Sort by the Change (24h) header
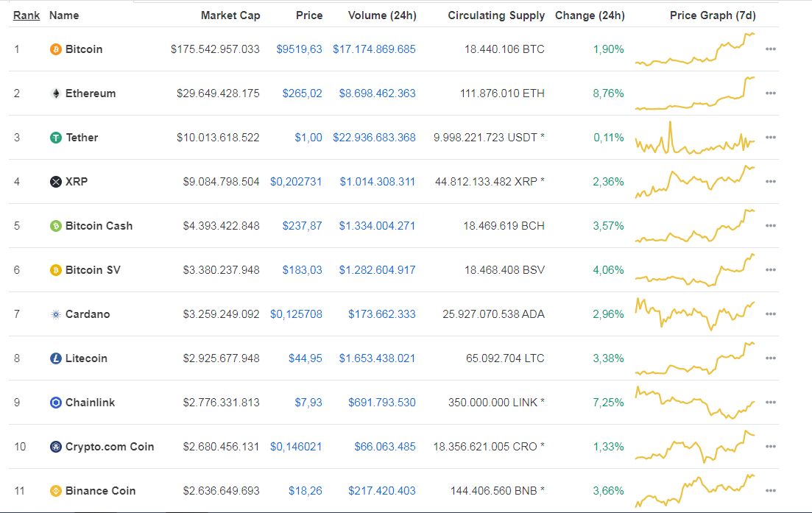This screenshot has width=812, height=513. tap(590, 15)
